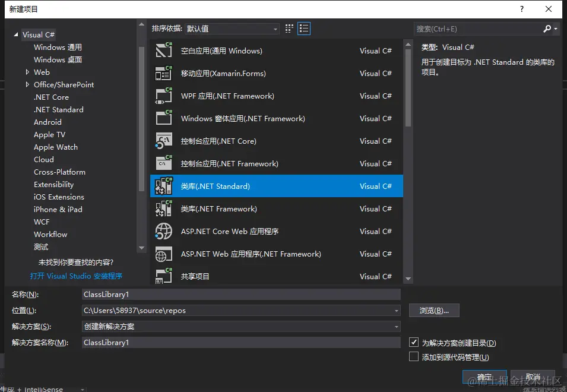Image resolution: width=567 pixels, height=392 pixels.
Task: Switch to small icons list view
Action: coord(304,29)
